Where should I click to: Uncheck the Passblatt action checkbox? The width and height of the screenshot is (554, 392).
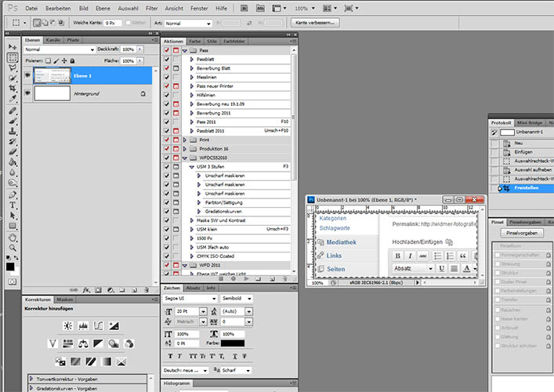[x=167, y=59]
